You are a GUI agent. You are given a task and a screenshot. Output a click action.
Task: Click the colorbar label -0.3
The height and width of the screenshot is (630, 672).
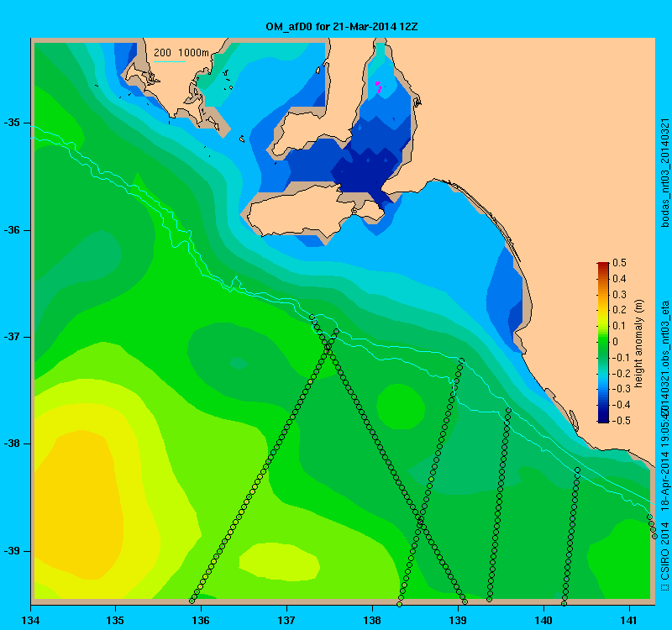point(621,389)
